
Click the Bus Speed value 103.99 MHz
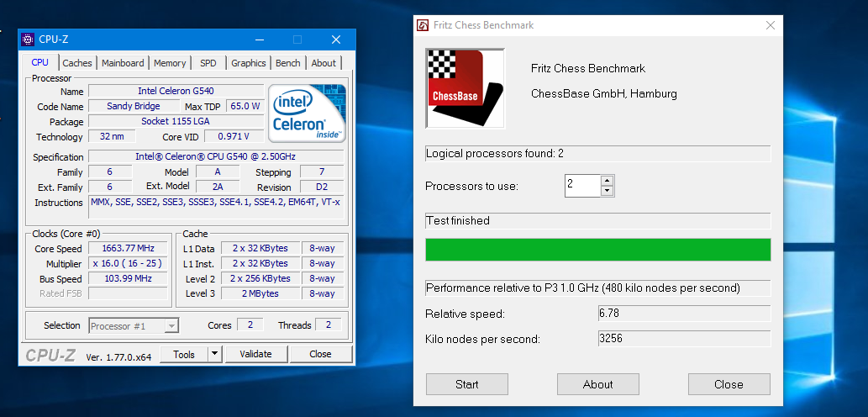tap(128, 278)
